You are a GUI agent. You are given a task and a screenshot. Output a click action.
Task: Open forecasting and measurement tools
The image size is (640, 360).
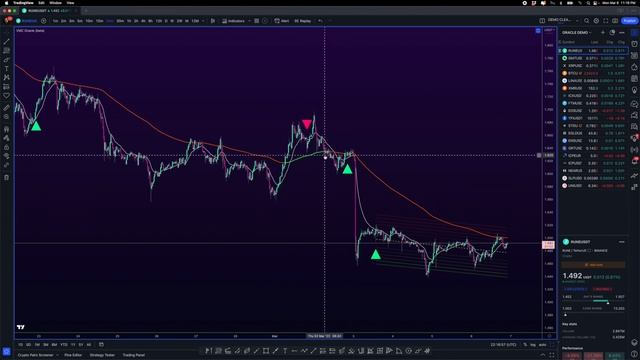7,87
